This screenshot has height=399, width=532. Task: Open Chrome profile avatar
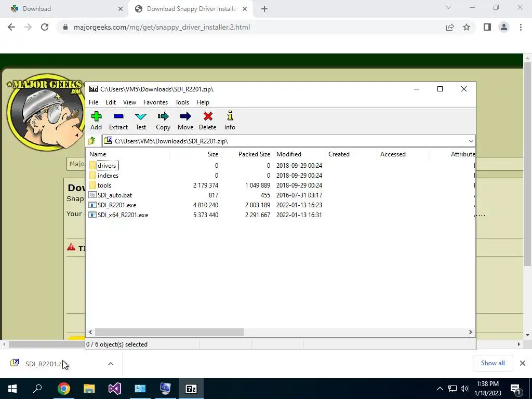[504, 27]
